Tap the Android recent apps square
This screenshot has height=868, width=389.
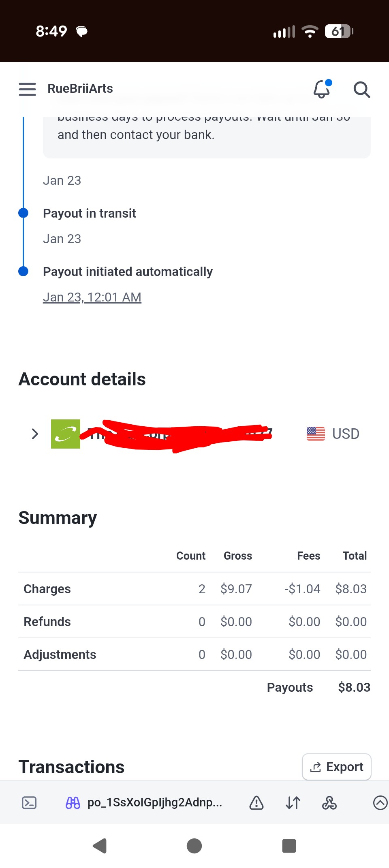click(289, 846)
